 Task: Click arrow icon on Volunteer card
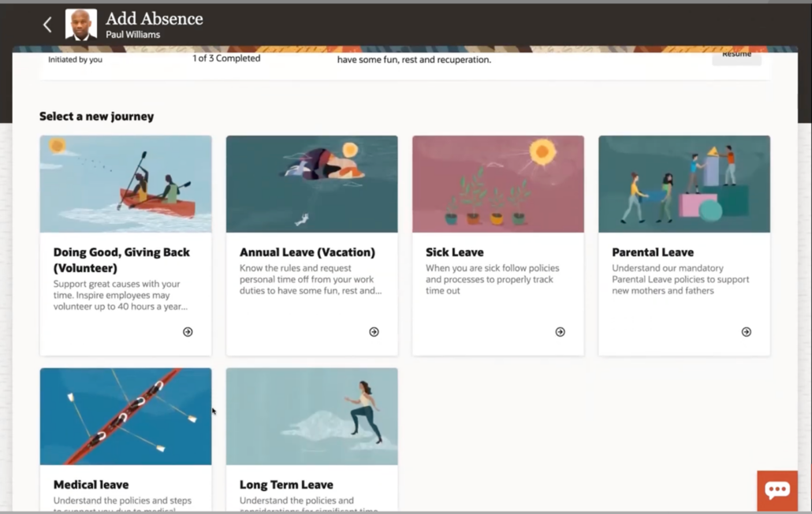(188, 332)
